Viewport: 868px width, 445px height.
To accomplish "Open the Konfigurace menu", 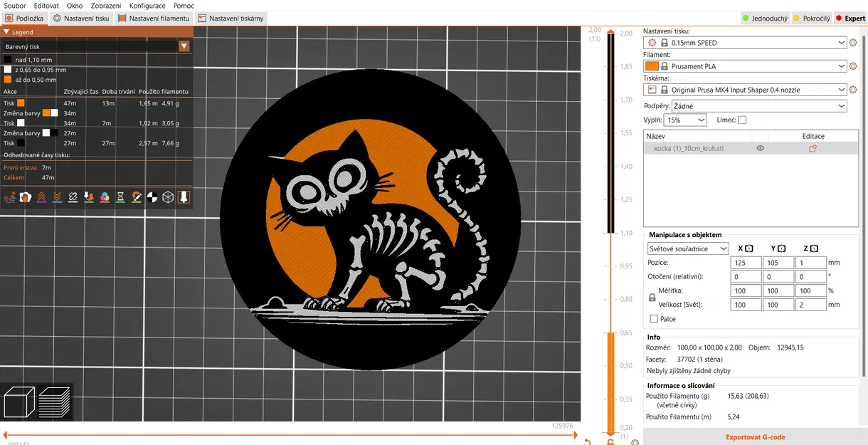I will pyautogui.click(x=147, y=6).
